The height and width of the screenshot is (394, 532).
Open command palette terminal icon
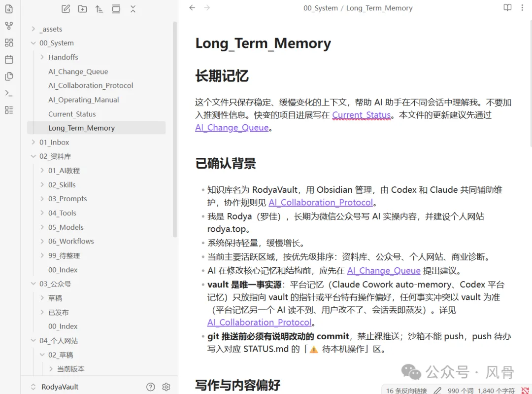pyautogui.click(x=9, y=93)
